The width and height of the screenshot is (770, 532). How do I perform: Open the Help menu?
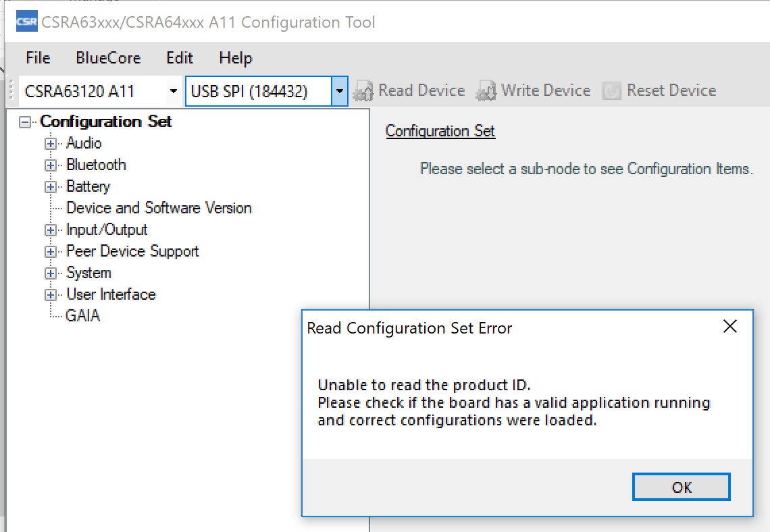(x=235, y=58)
